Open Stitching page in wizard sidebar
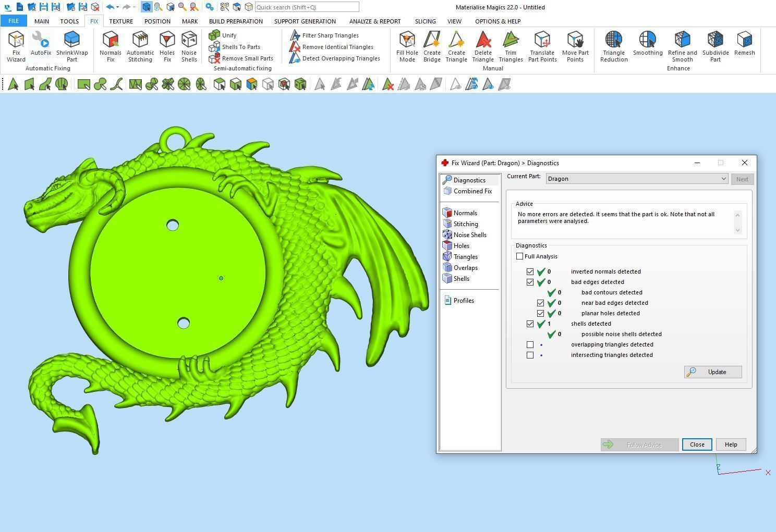This screenshot has width=776, height=532. point(460,224)
